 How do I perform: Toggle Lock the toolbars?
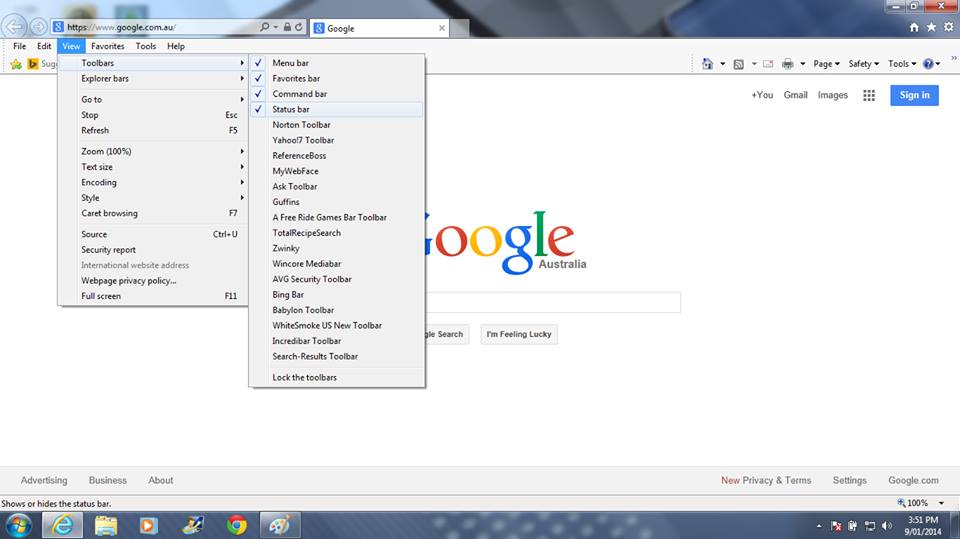[336, 377]
